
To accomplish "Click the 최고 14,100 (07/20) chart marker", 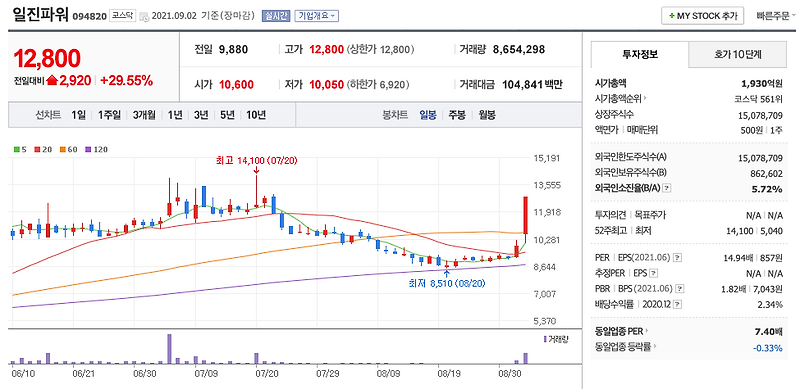I will [x=256, y=161].
